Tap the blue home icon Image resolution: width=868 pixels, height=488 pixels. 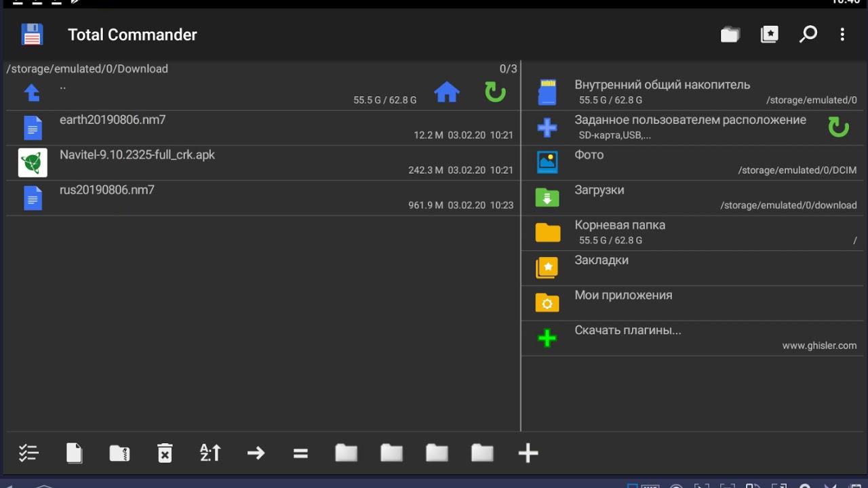447,92
